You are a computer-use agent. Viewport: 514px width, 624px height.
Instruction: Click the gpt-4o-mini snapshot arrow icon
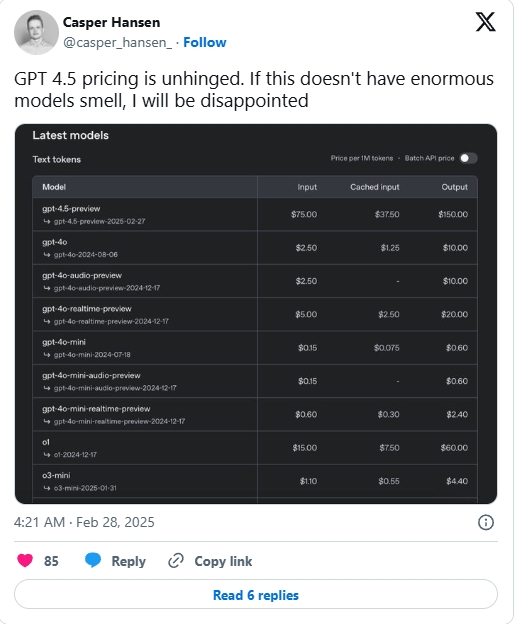(47, 355)
